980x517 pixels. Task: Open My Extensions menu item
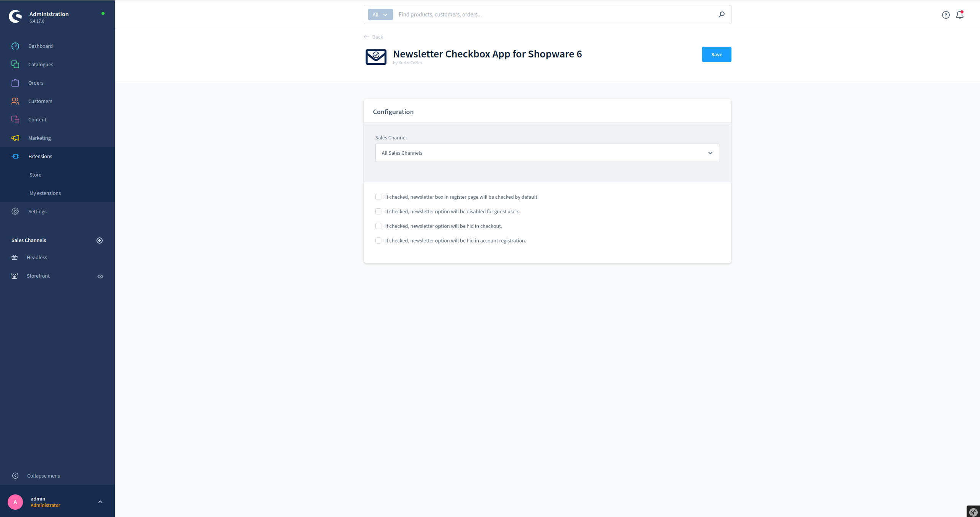pyautogui.click(x=45, y=192)
